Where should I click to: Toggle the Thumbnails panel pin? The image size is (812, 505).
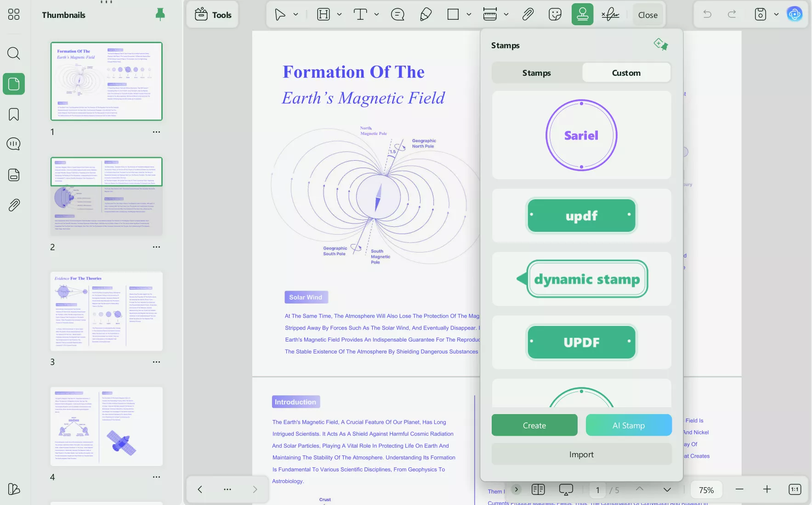click(160, 15)
